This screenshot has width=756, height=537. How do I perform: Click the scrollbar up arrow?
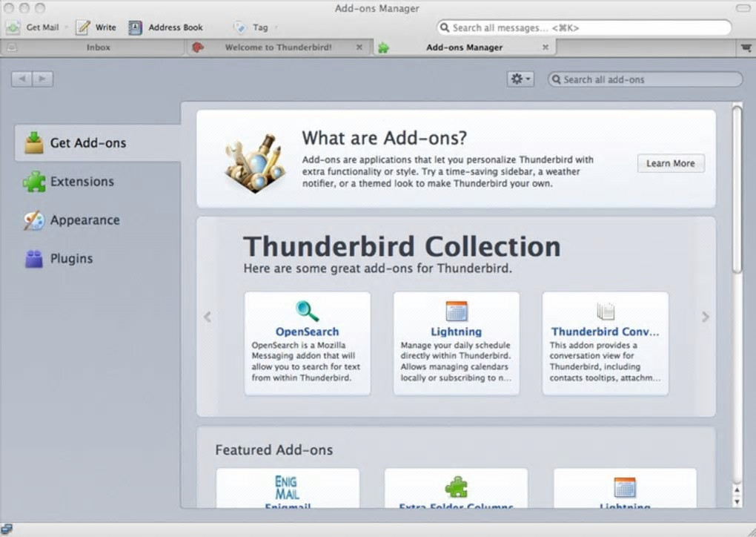pyautogui.click(x=737, y=490)
